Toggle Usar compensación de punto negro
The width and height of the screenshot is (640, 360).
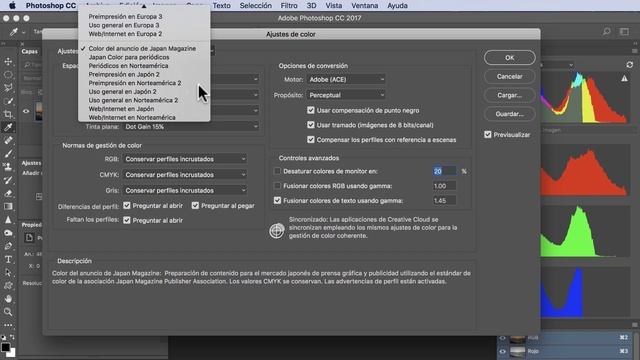click(x=311, y=110)
